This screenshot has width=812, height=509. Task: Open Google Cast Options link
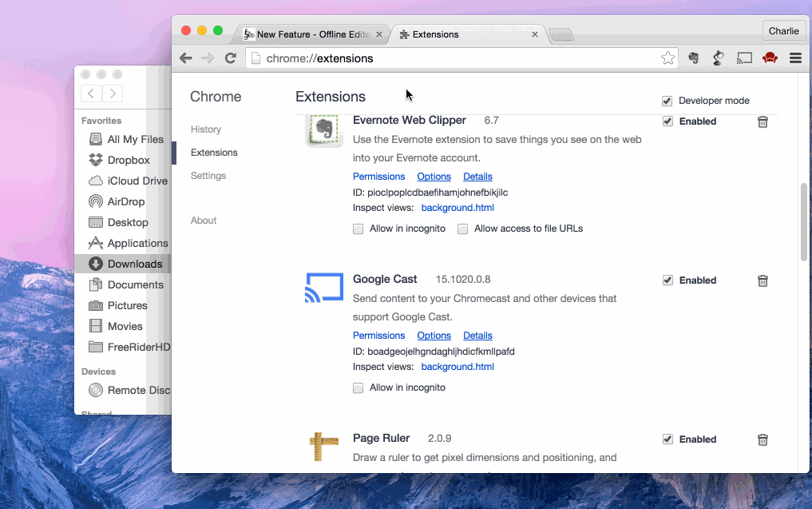pyautogui.click(x=434, y=336)
